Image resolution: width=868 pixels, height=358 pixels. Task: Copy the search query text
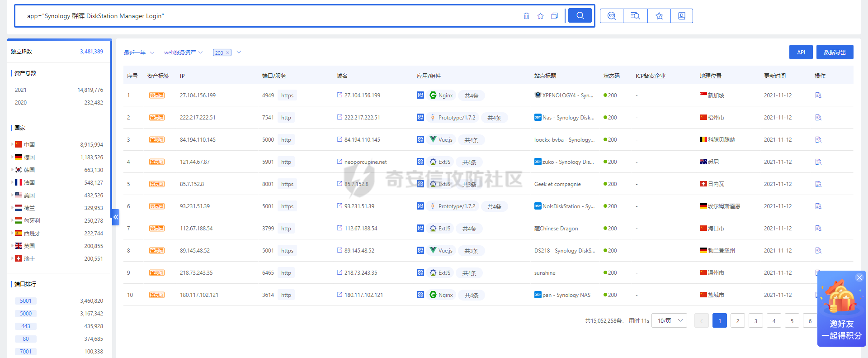554,16
